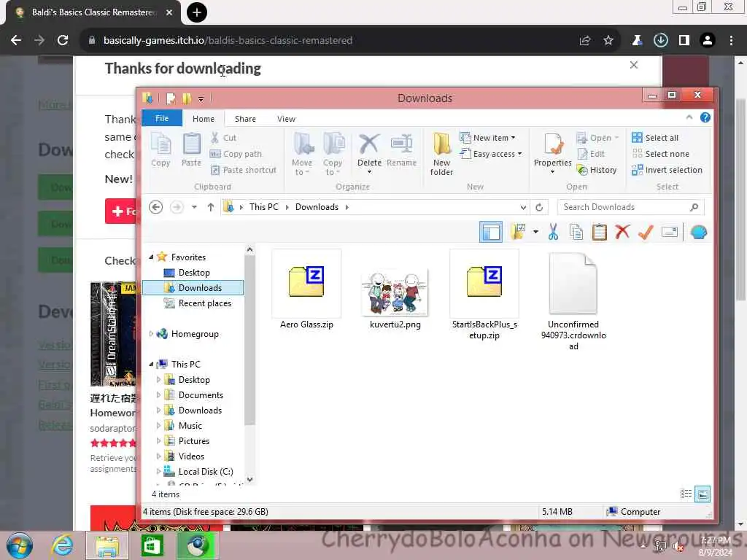The height and width of the screenshot is (560, 747).
Task: Click the red X delete icon in the classic toolbar
Action: [622, 233]
